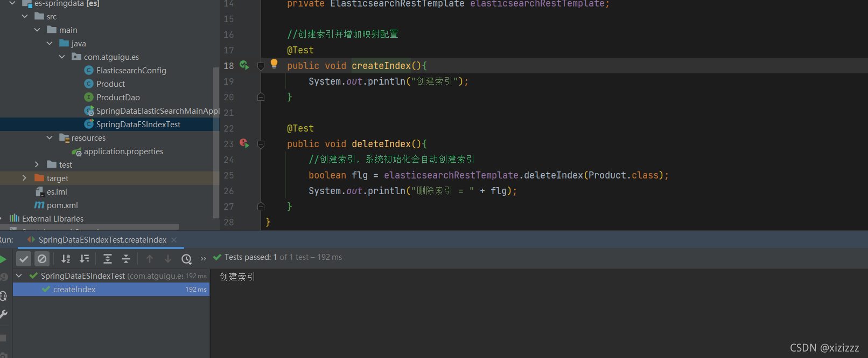This screenshot has height=358, width=868.
Task: Click the project tree horizontal scrollbar
Action: pyautogui.click(x=89, y=227)
